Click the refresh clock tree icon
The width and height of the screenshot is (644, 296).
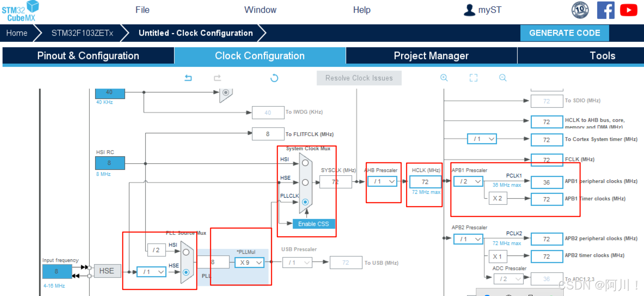point(274,78)
